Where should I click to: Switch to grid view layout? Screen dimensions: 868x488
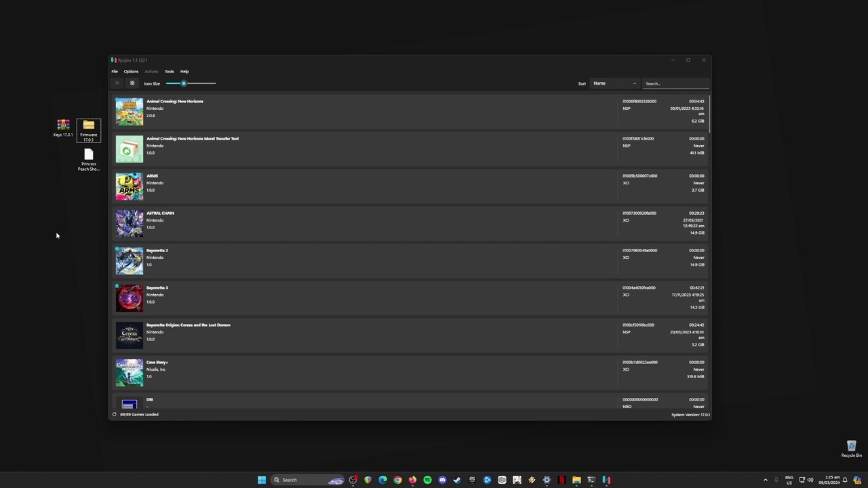coord(132,83)
